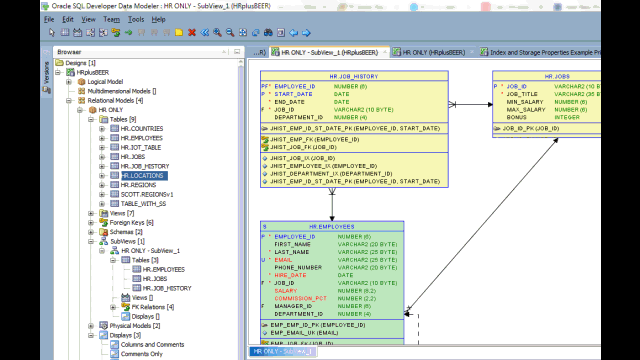
Task: Select the pointer Select tool in toolbar
Action: (x=52, y=33)
